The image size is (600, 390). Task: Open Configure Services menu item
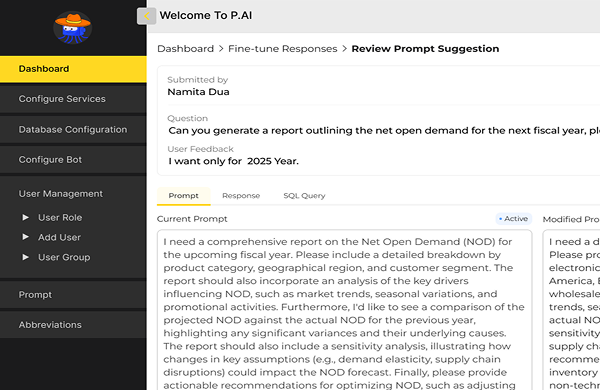pyautogui.click(x=73, y=99)
